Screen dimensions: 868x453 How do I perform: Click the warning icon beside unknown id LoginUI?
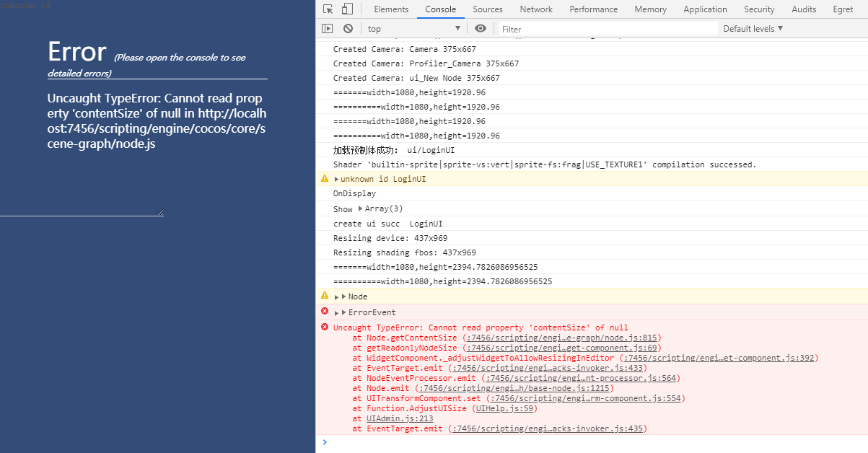[325, 178]
